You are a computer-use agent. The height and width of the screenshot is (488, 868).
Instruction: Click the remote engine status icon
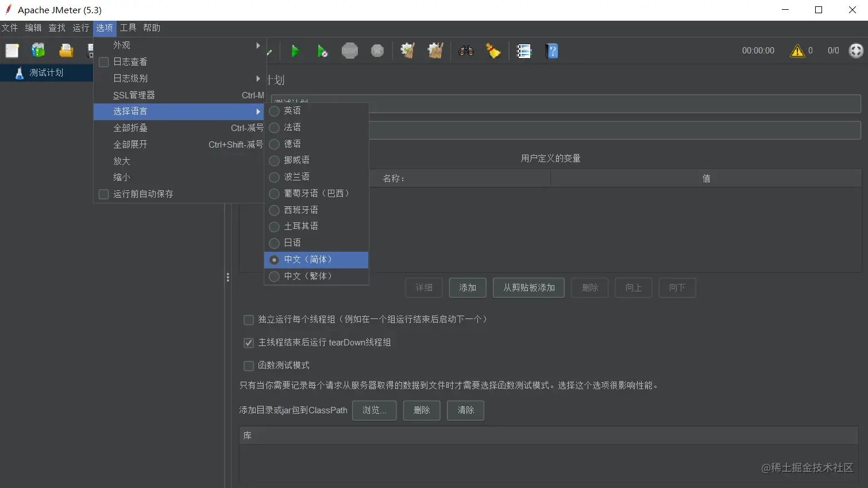[856, 51]
